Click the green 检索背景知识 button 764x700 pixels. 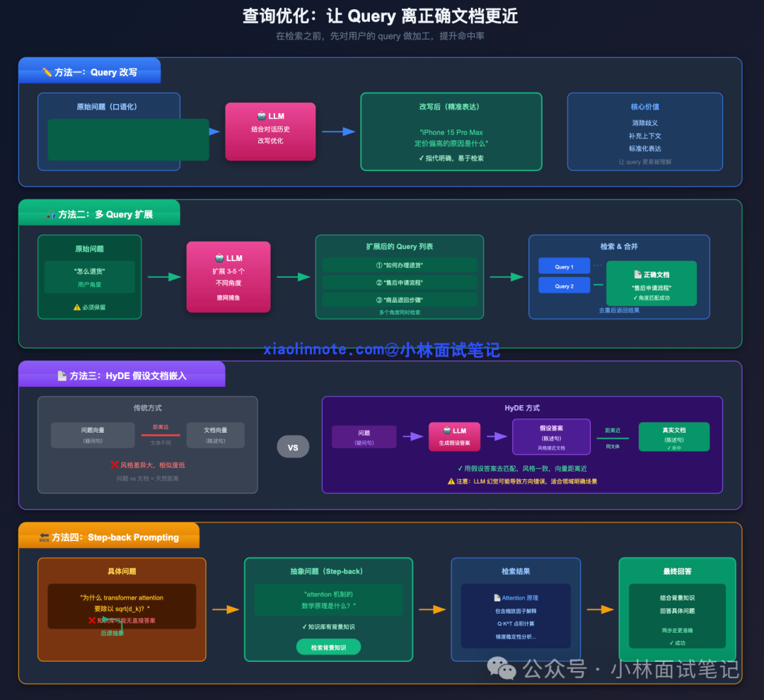pyautogui.click(x=328, y=648)
